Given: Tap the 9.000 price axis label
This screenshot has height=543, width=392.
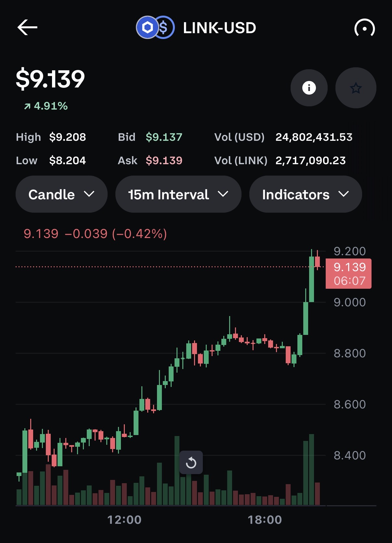Looking at the screenshot, I should pos(349,302).
